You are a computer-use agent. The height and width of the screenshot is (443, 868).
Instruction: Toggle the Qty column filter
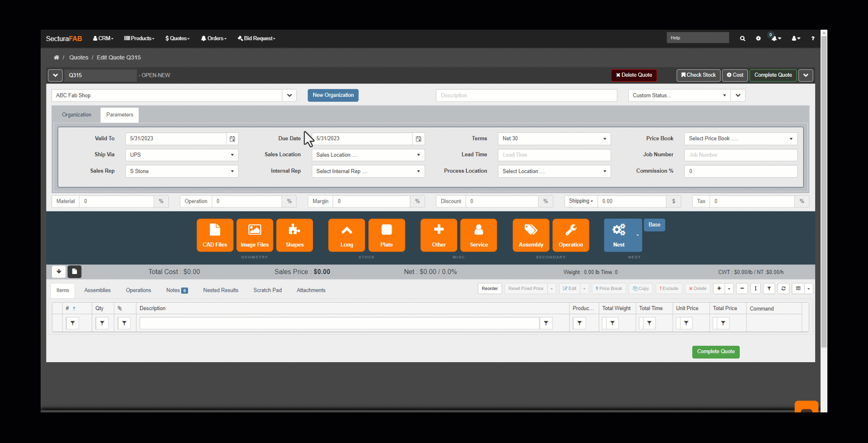pyautogui.click(x=102, y=323)
